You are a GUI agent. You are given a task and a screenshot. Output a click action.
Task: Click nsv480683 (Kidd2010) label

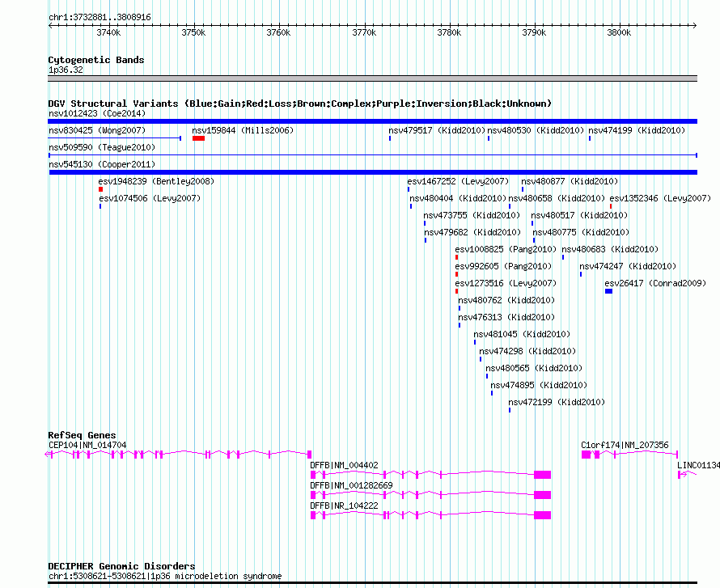coord(610,249)
